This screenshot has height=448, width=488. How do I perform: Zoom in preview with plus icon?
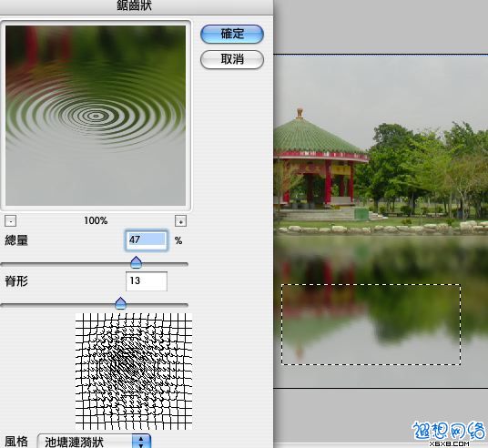click(181, 221)
